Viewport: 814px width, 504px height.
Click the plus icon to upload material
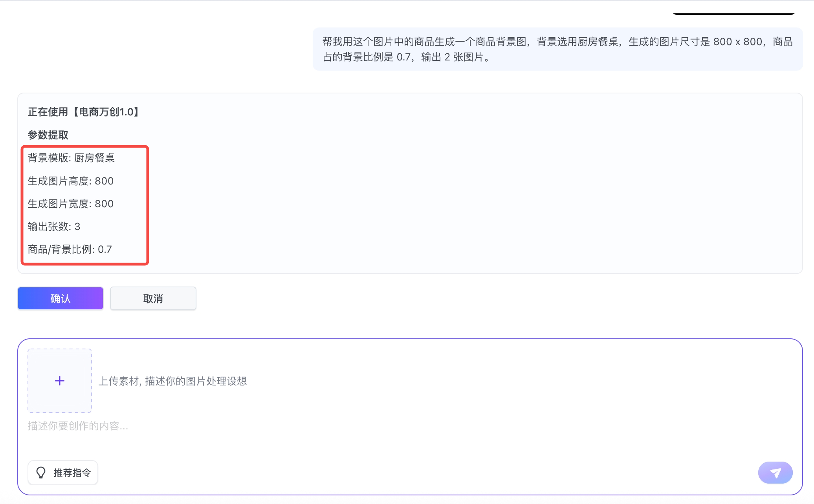click(x=60, y=381)
